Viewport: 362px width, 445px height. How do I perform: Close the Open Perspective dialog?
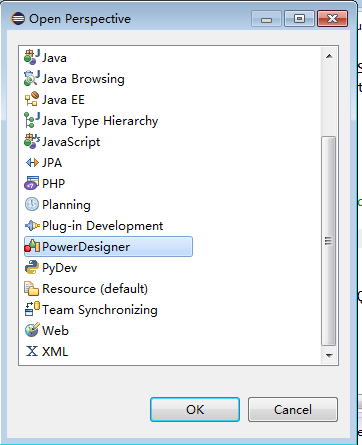(333, 19)
